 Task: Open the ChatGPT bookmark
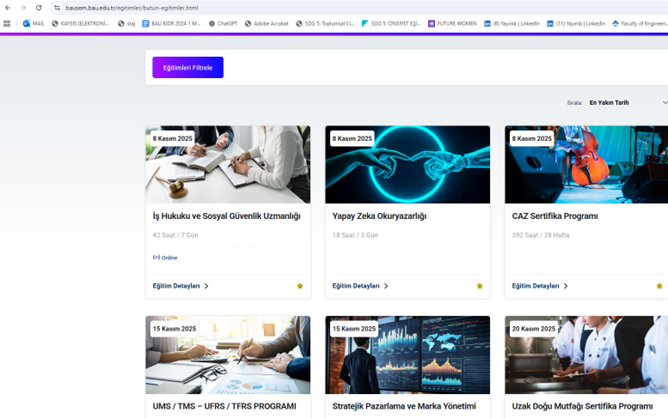point(224,23)
